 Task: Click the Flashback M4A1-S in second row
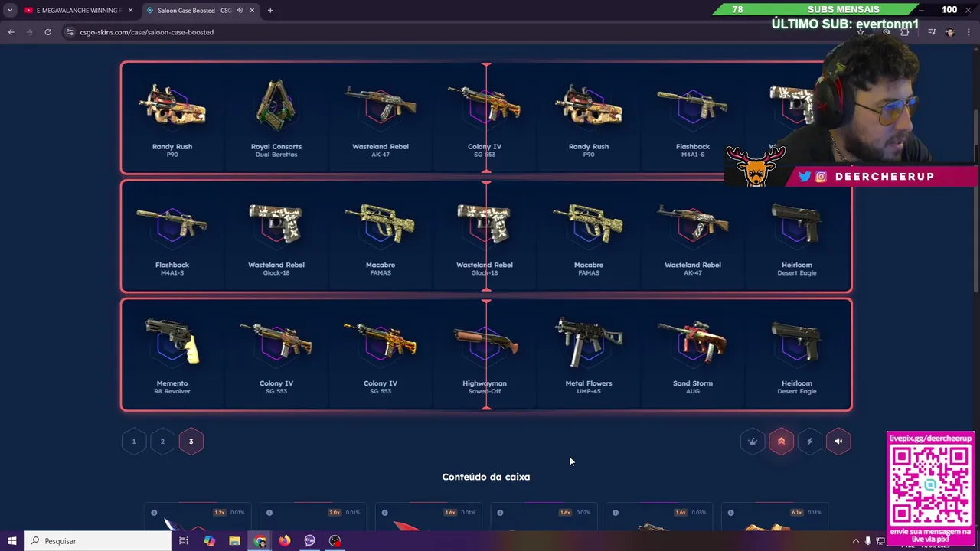(x=172, y=236)
